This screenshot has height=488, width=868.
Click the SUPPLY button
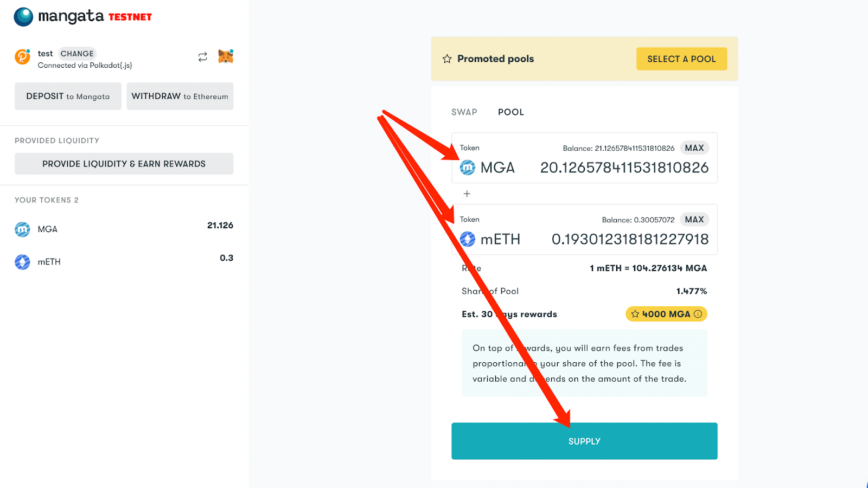click(584, 441)
